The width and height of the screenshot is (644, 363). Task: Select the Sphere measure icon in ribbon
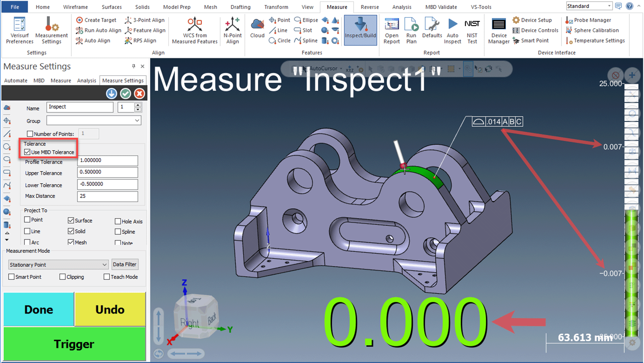[325, 30]
